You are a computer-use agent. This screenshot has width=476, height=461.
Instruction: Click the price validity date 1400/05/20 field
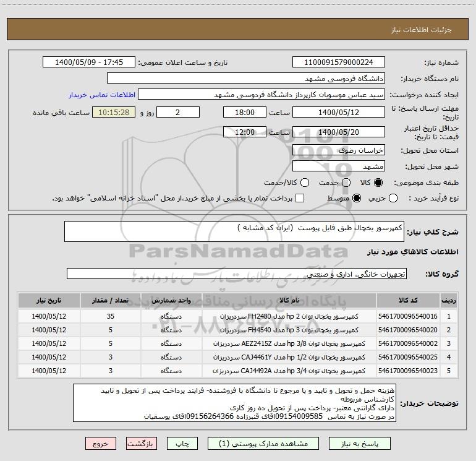(x=339, y=132)
